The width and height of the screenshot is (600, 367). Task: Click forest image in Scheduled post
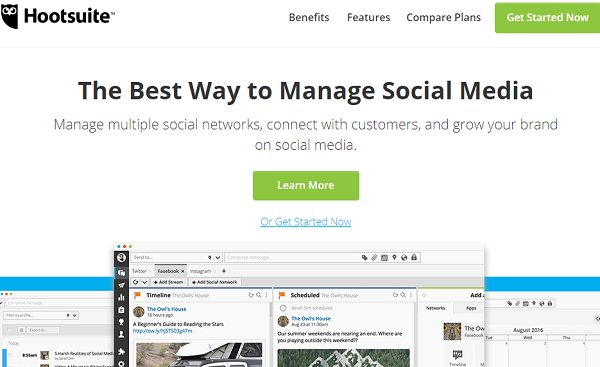coord(343,358)
